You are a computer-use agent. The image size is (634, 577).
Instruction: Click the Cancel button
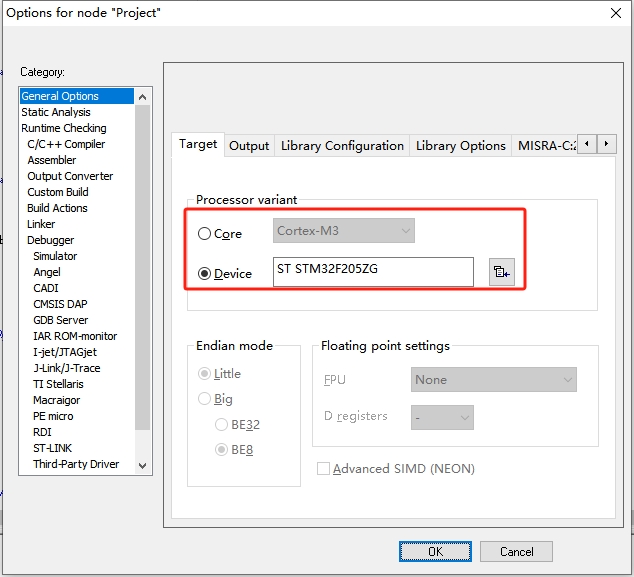(x=516, y=552)
